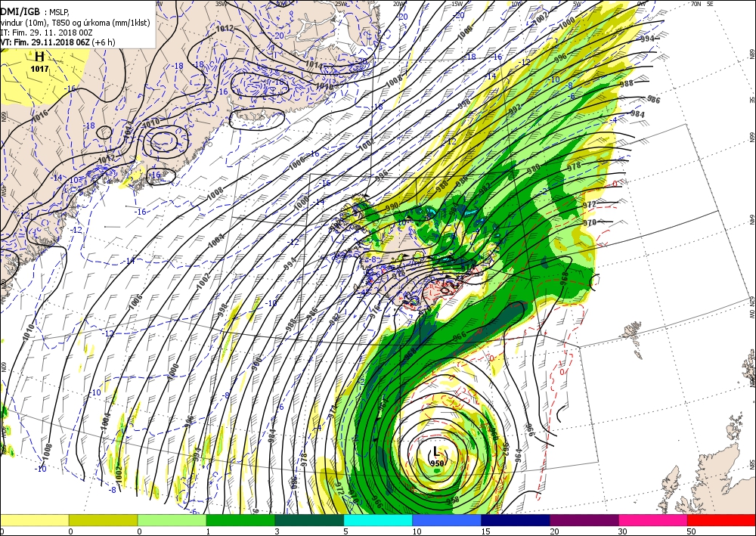Click the 'VT: Fim. 29.11.2018 06Z (+6 h)' line
Viewport: 756px width, 536px height.
coord(57,42)
